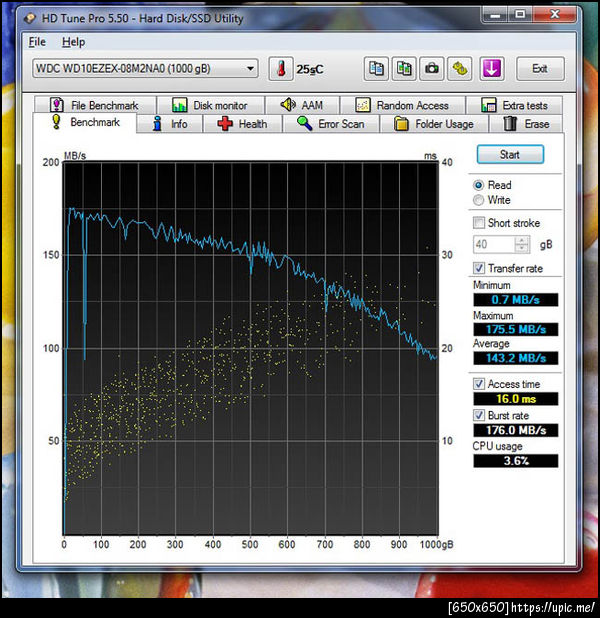The width and height of the screenshot is (600, 618).
Task: Click the short stroke size field showing 40
Action: [x=494, y=245]
